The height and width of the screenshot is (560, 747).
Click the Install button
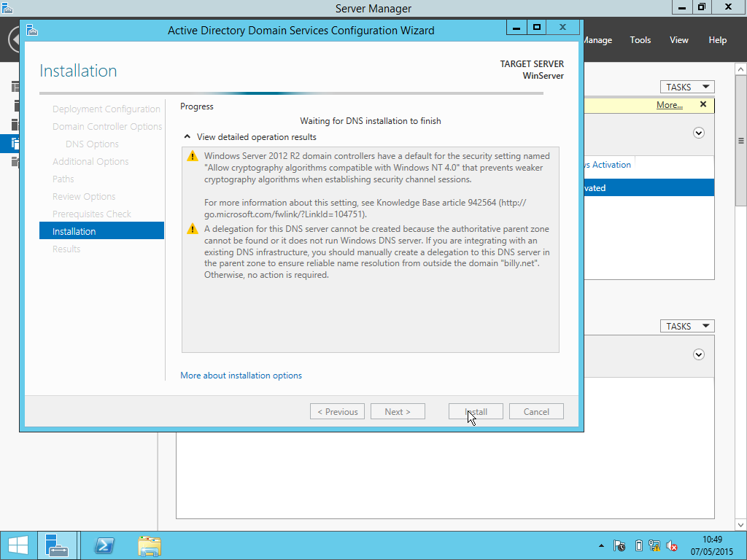click(x=476, y=412)
